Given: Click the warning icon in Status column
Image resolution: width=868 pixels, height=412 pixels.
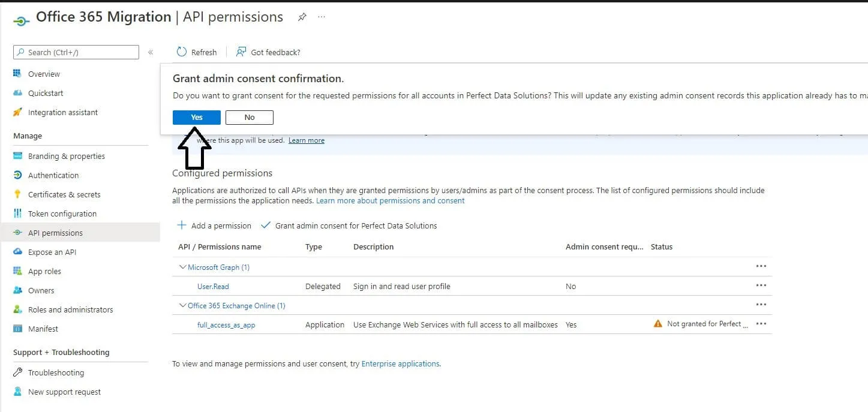Looking at the screenshot, I should [658, 324].
